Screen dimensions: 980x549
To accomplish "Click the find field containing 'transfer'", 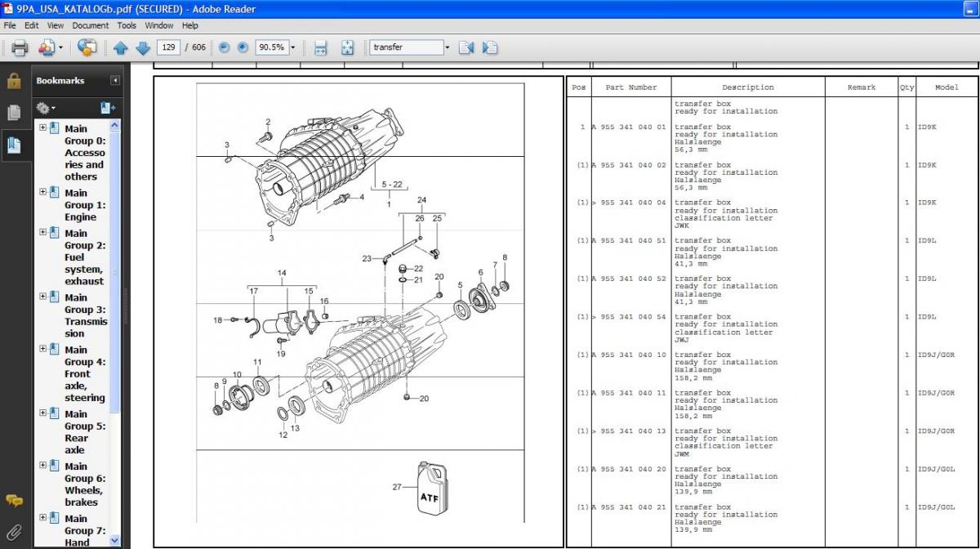I will (x=406, y=47).
